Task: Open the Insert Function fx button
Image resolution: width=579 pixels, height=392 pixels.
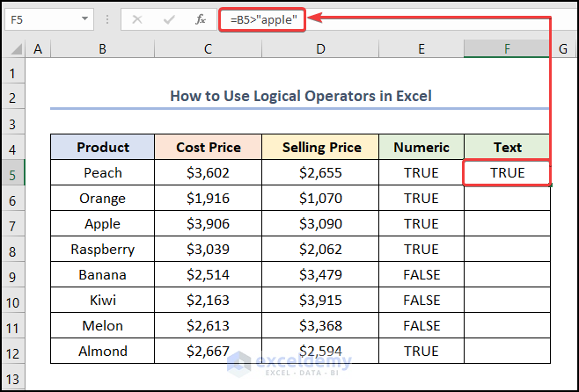Action: tap(200, 18)
